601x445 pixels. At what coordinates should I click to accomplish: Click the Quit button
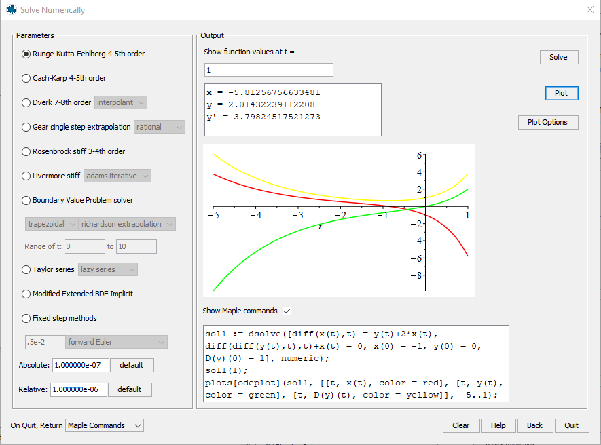pyautogui.click(x=571, y=425)
